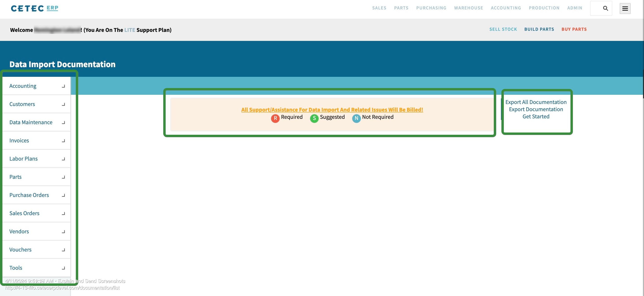Expand the Tools sidebar arrow
This screenshot has width=644, height=296.
pos(63,268)
